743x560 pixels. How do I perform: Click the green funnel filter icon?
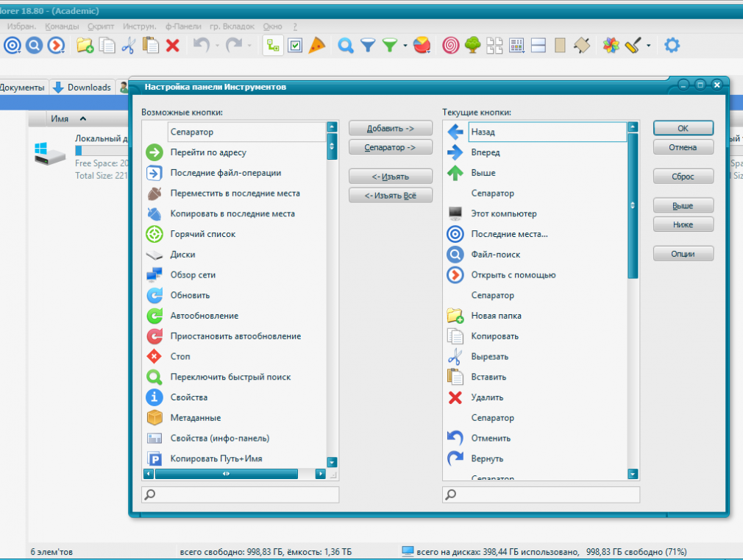[x=389, y=46]
